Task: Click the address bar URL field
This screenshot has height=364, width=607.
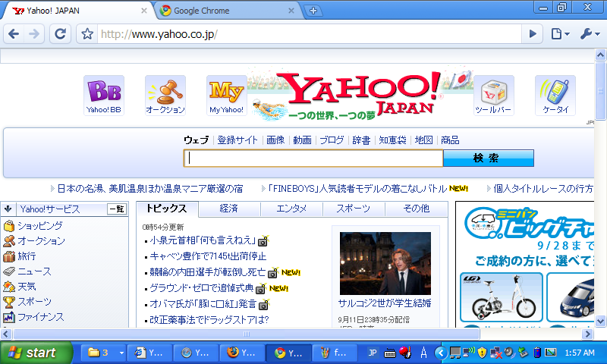Action: (x=310, y=34)
